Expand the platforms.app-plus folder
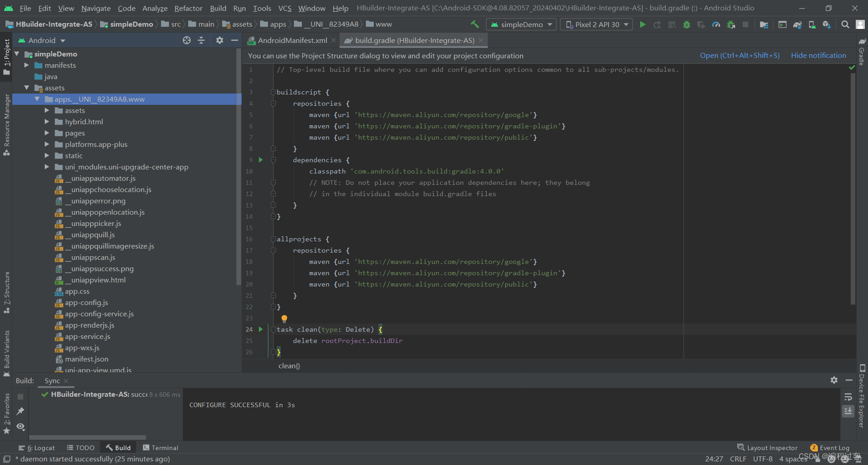This screenshot has width=868, height=465. [x=47, y=144]
